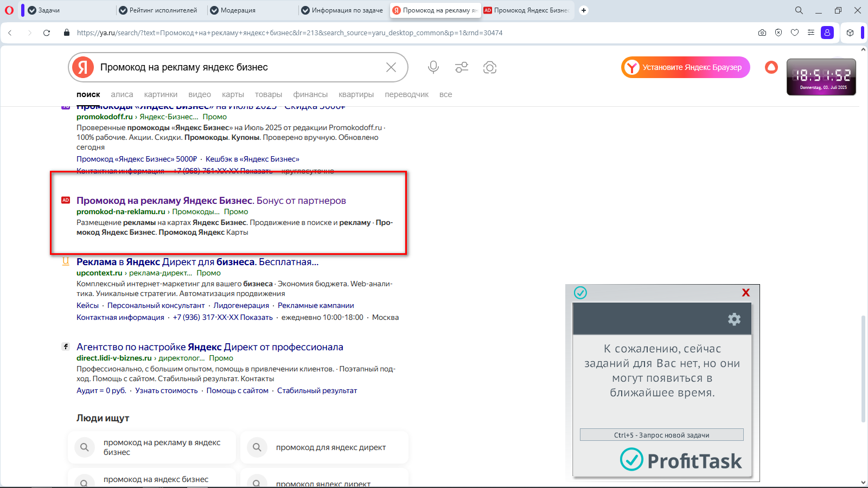Add page to bookmarks with heart icon
Viewport: 868px width, 488px height.
click(x=795, y=33)
